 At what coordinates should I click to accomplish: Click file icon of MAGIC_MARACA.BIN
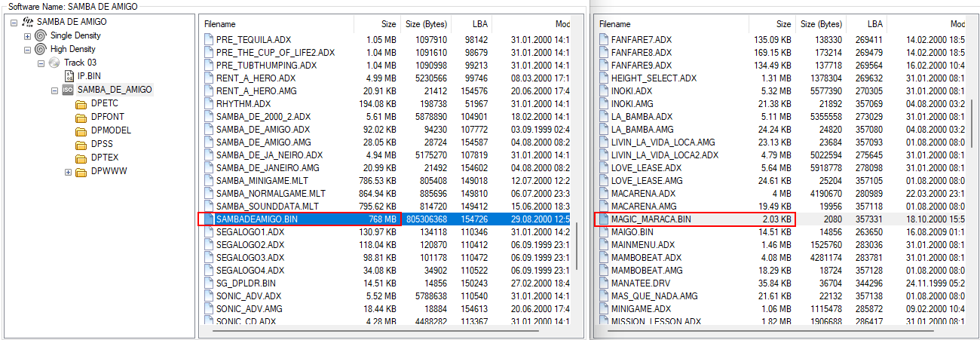604,219
